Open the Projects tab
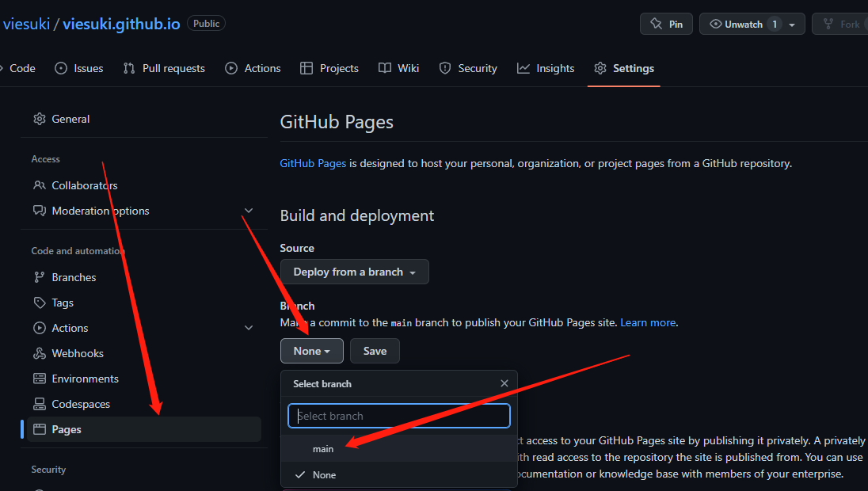Viewport: 868px width, 491px height. (329, 68)
